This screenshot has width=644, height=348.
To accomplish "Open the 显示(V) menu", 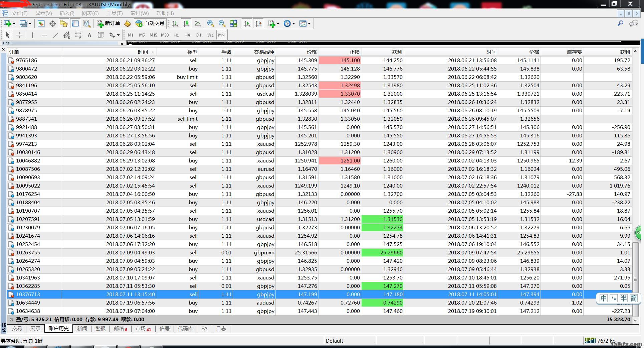I will coord(44,13).
